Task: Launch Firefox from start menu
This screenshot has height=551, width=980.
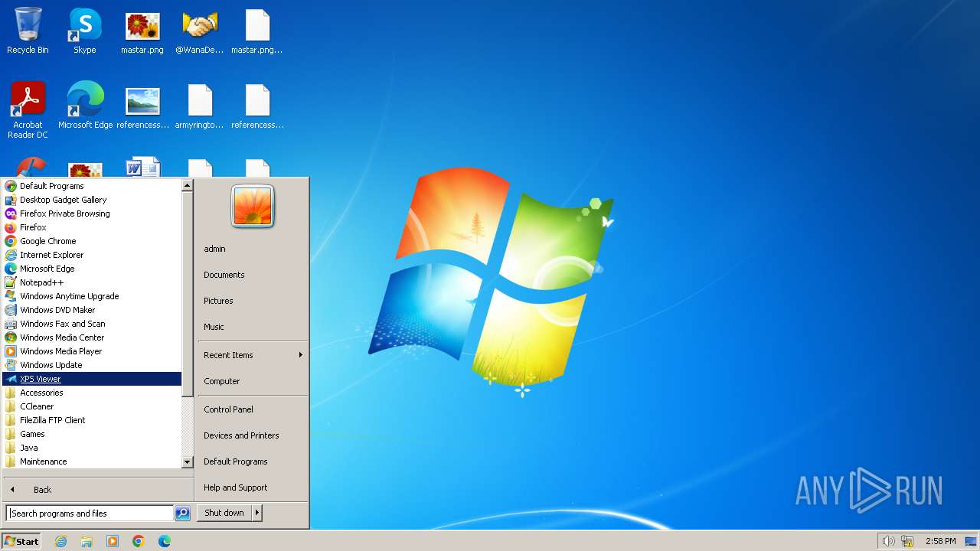Action: [x=92, y=227]
